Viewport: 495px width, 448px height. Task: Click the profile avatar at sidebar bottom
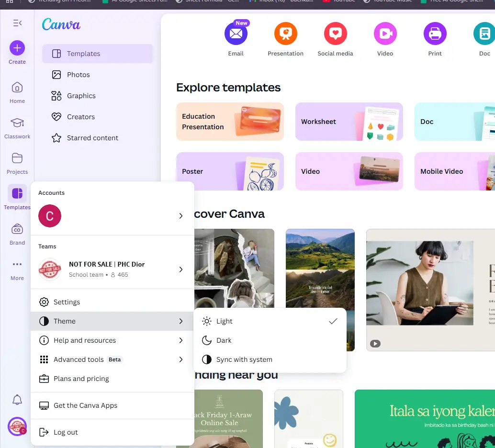(17, 426)
